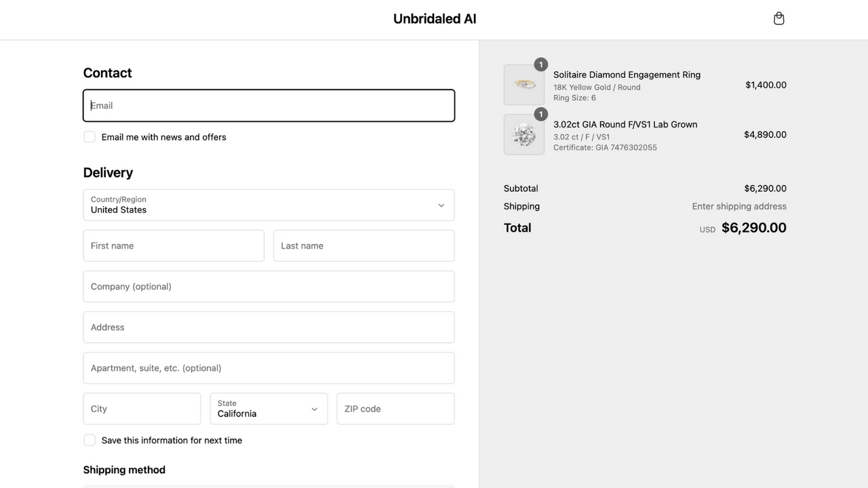Open the Country/Region dropdown

click(x=269, y=205)
